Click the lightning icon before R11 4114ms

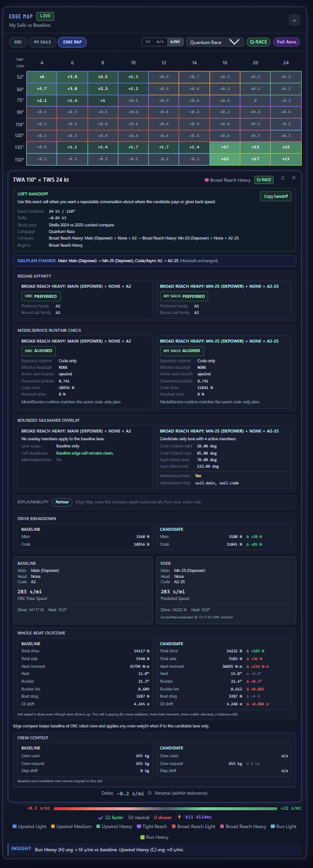pyautogui.click(x=180, y=817)
